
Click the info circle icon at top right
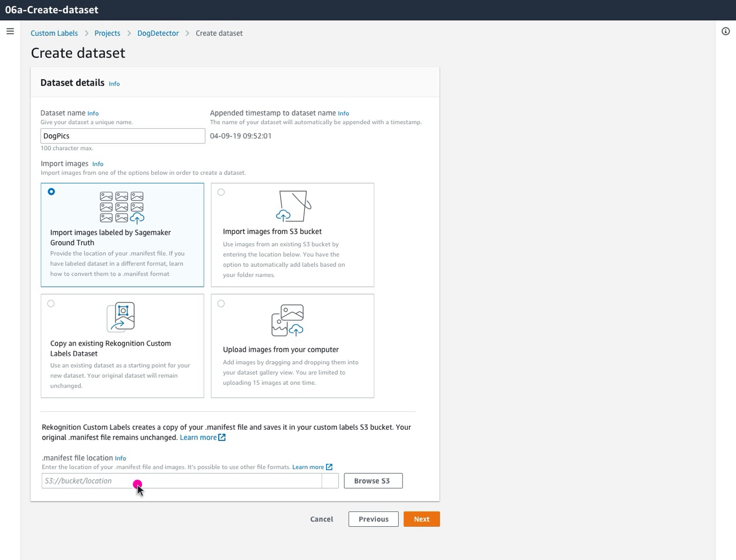pyautogui.click(x=725, y=32)
